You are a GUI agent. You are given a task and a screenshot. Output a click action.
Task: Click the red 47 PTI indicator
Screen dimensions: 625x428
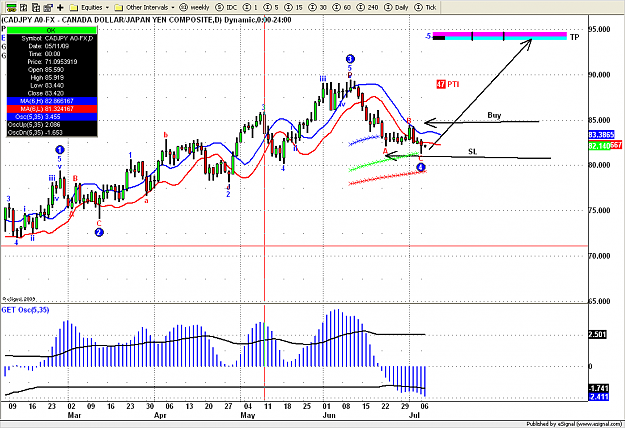448,84
